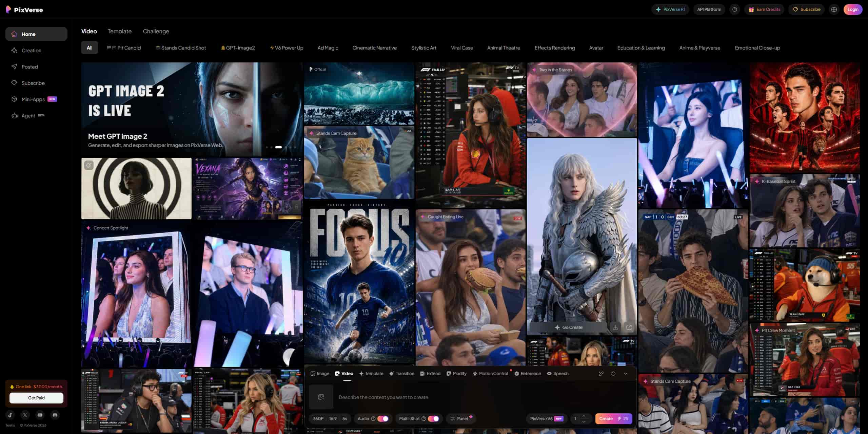
Task: Open the 360P resolution setting
Action: coord(318,419)
